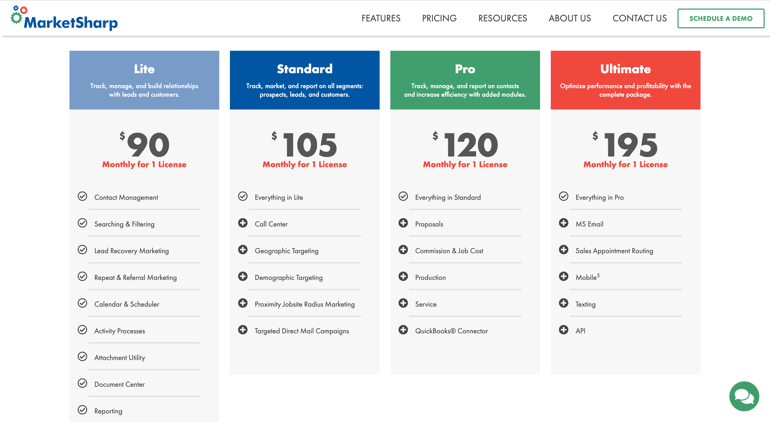Click the checkmark beside Everything in Pro

pos(564,197)
